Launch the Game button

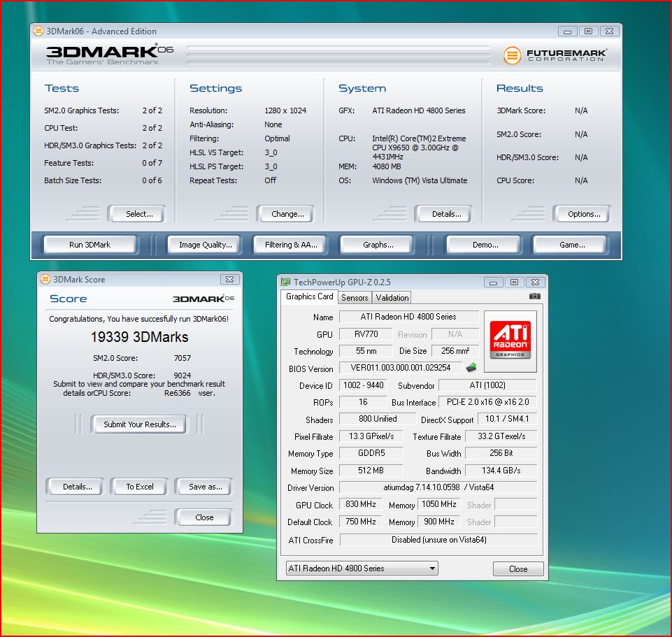coord(572,245)
